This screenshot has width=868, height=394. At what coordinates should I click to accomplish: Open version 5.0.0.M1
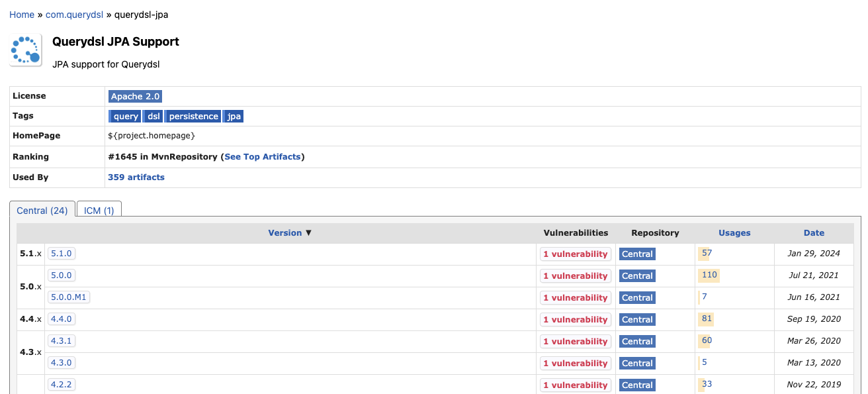pyautogui.click(x=69, y=297)
